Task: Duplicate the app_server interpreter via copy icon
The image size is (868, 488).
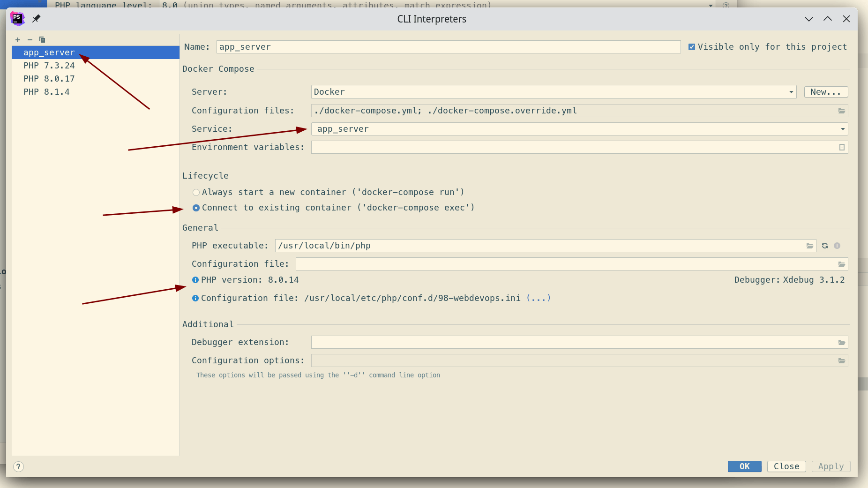Action: click(x=42, y=39)
